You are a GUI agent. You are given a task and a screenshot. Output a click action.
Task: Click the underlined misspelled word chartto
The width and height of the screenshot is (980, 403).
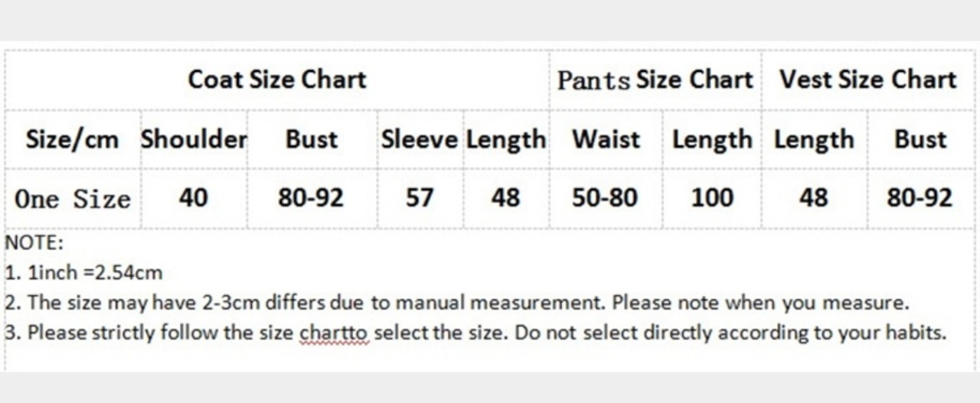334,334
